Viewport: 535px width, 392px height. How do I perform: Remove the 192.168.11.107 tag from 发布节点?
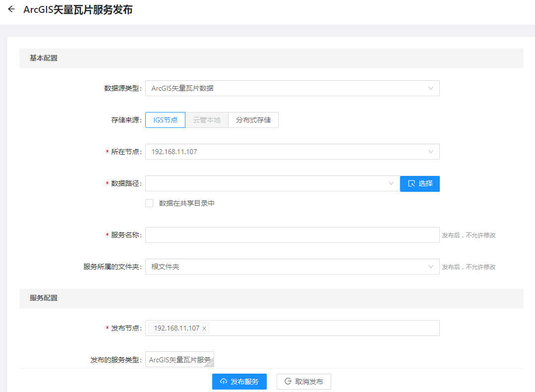pos(204,328)
